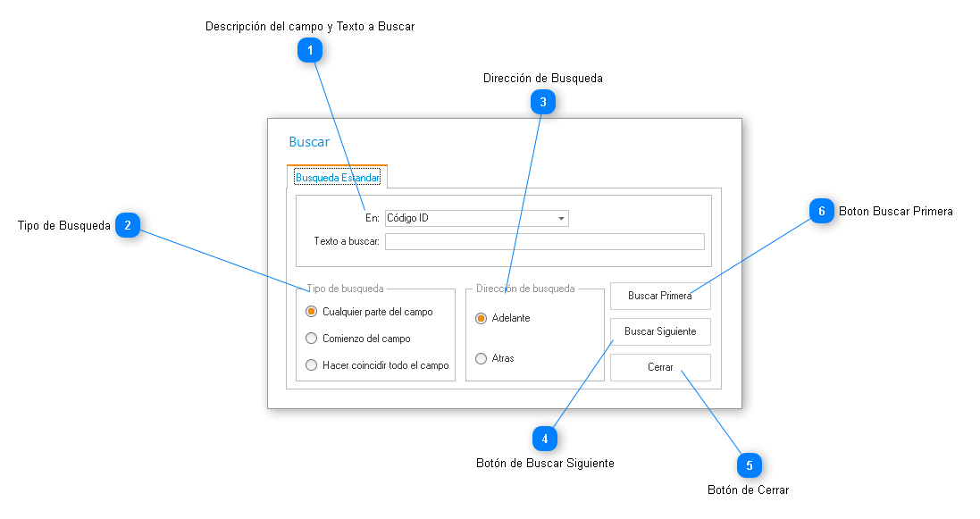Click the Botón de Buscar Siguiente caption text
The width and height of the screenshot is (980, 519).
tap(545, 464)
